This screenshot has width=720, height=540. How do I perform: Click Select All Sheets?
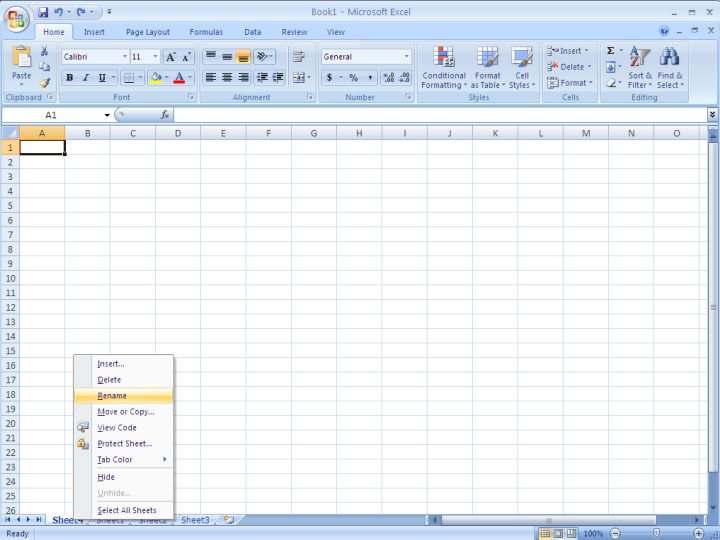point(124,510)
